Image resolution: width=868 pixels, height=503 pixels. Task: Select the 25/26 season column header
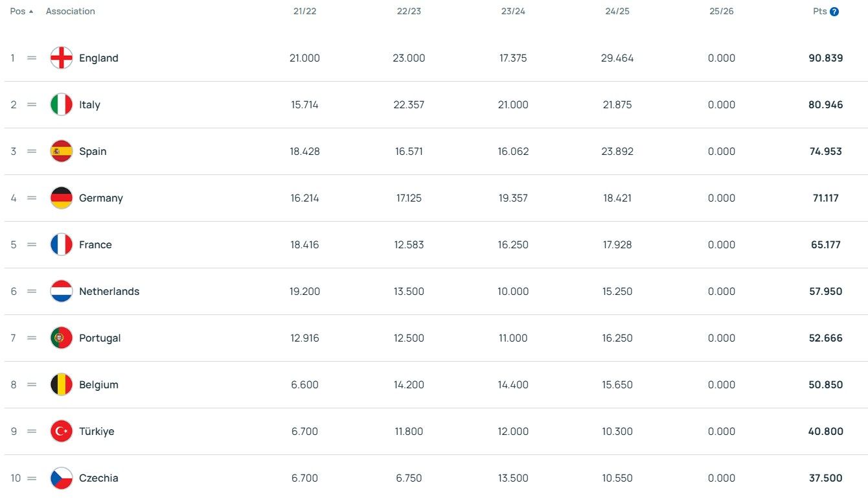(722, 12)
